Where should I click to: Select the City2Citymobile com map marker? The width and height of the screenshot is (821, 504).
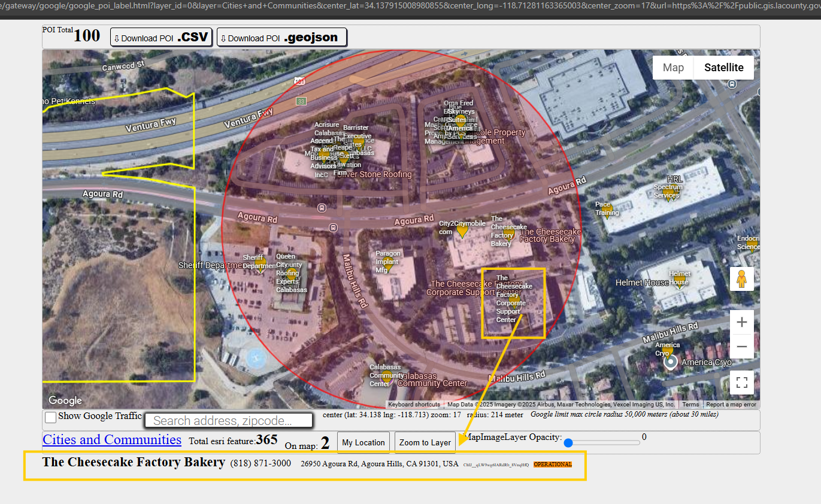(462, 230)
